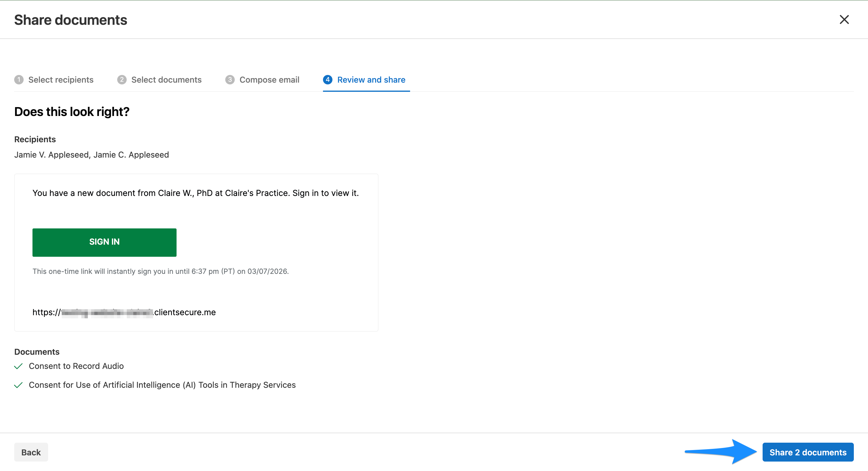Click the Share 2 documents button
Screen dimensions: 868x471
tap(808, 452)
